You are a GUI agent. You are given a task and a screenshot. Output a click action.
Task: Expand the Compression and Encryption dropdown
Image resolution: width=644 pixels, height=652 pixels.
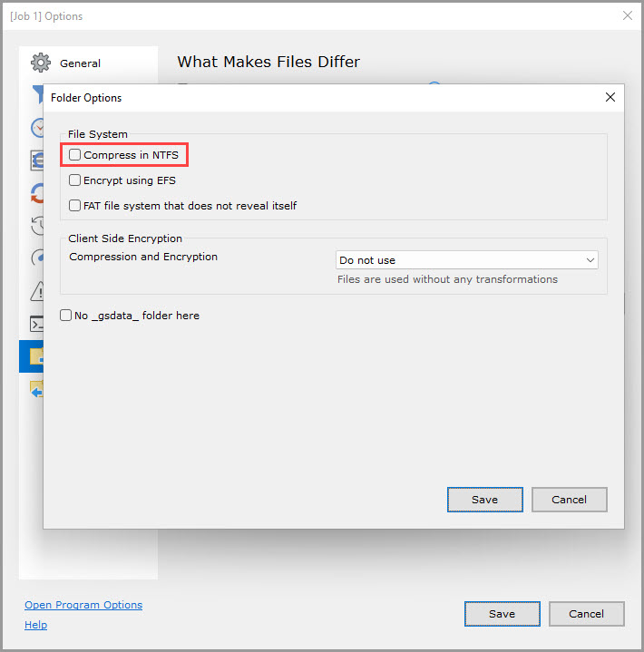point(466,260)
